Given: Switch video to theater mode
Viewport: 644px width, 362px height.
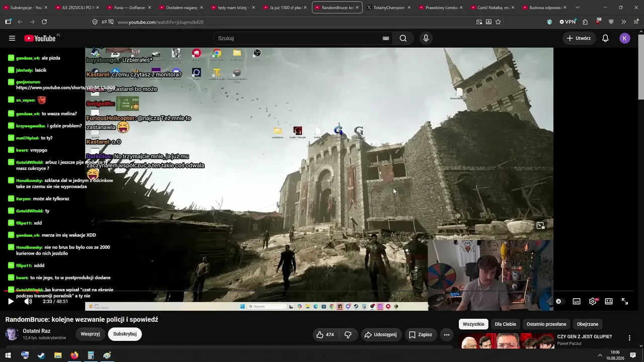Looking at the screenshot, I should [609, 302].
